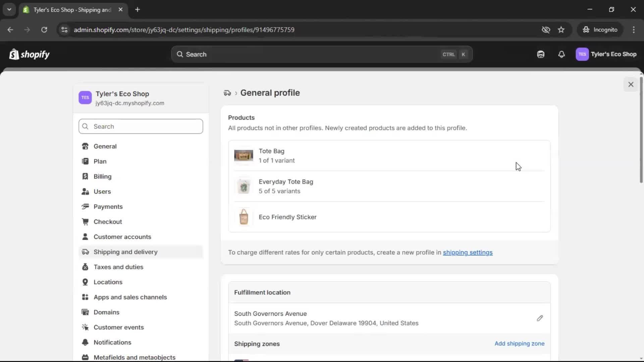Select the General settings menu item

click(x=105, y=146)
